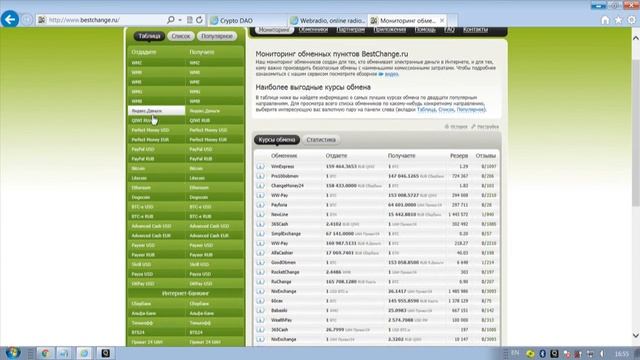The image size is (640, 360).
Task: Click the info icon for GoodObmen row
Action: pos(260,262)
